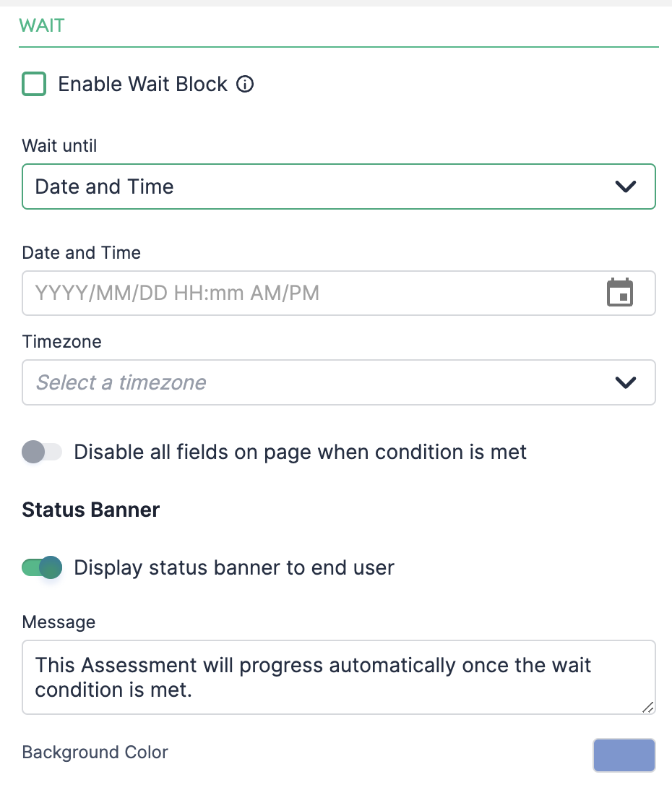
Task: Open the calendar date picker icon
Action: pos(619,293)
